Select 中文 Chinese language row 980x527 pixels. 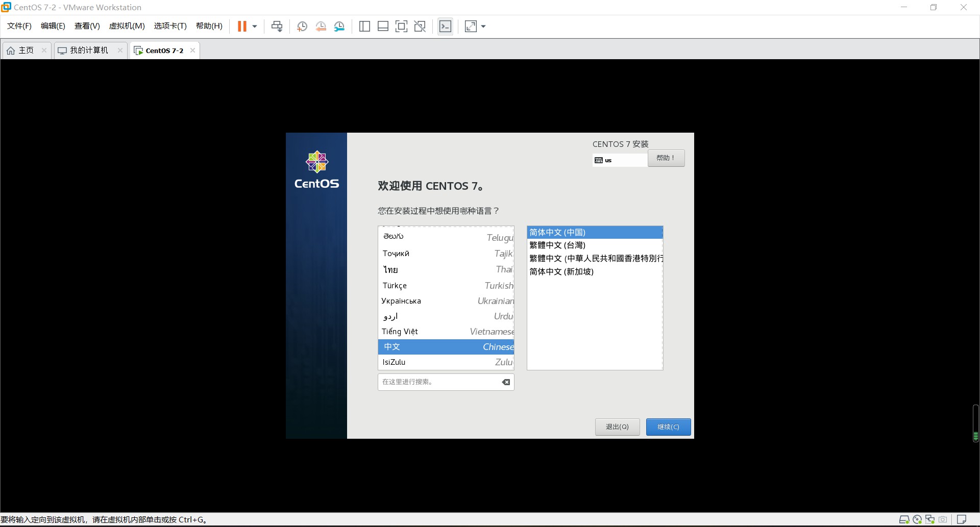click(446, 347)
